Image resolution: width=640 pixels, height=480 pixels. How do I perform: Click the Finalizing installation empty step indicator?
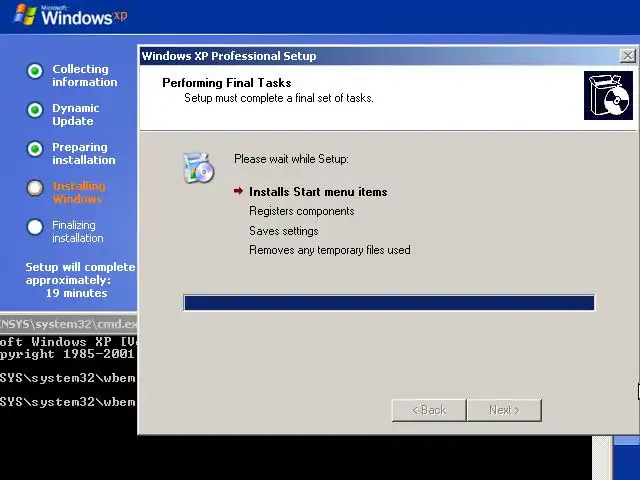[35, 227]
